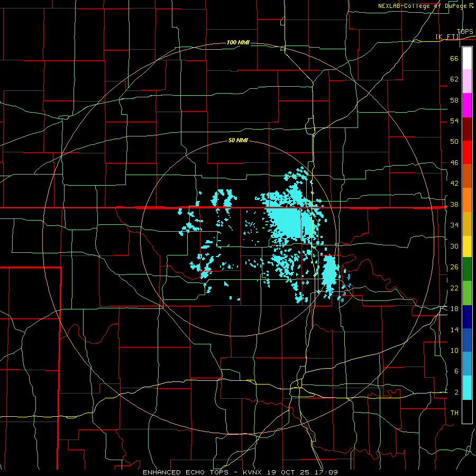Click the lone magenta echo pixel
Image resolution: width=476 pixels, height=476 pixels.
pyautogui.click(x=244, y=240)
